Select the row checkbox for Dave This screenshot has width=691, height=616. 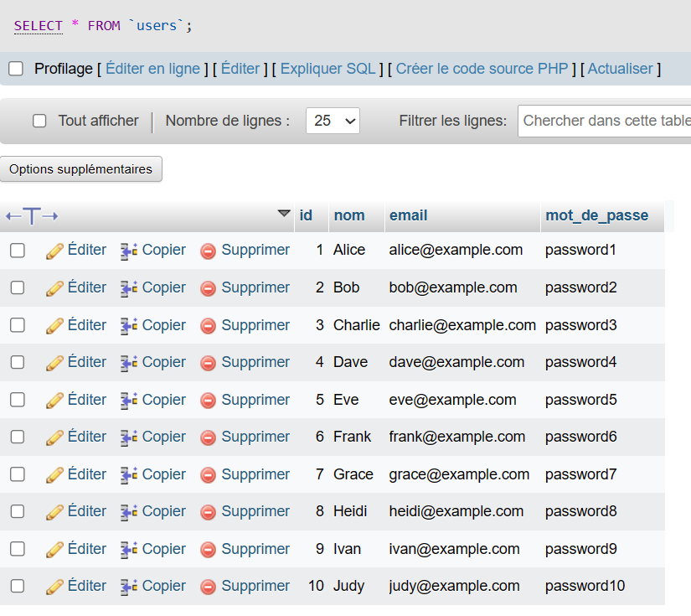(18, 363)
